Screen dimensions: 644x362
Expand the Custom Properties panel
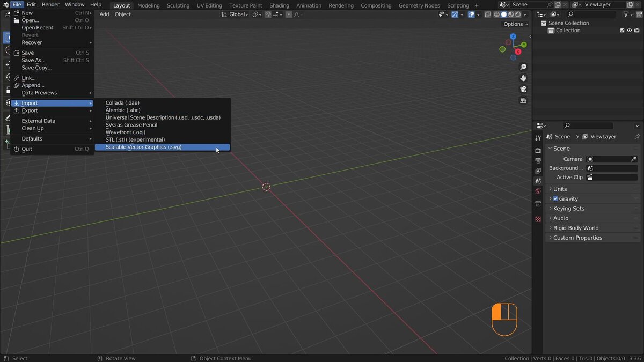[593, 238]
